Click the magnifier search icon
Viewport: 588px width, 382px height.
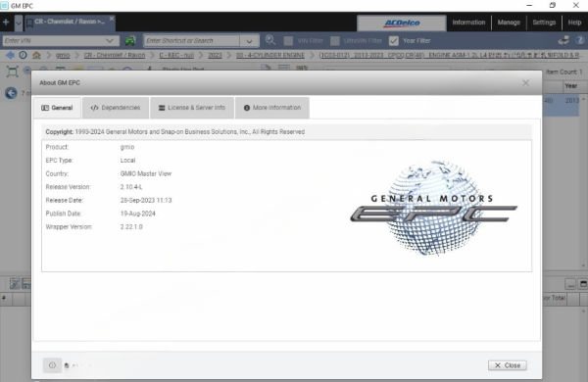tap(270, 40)
